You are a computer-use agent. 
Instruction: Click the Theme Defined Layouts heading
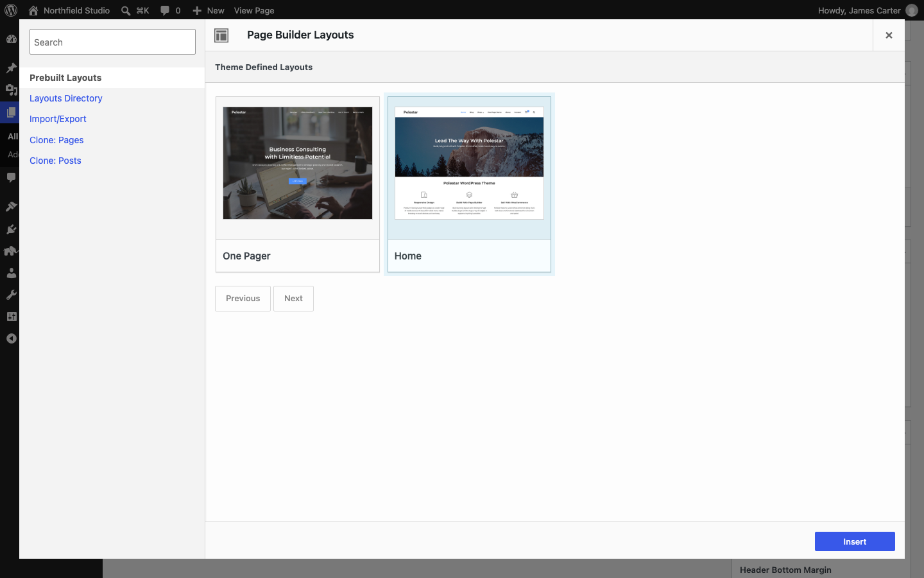[x=264, y=67]
